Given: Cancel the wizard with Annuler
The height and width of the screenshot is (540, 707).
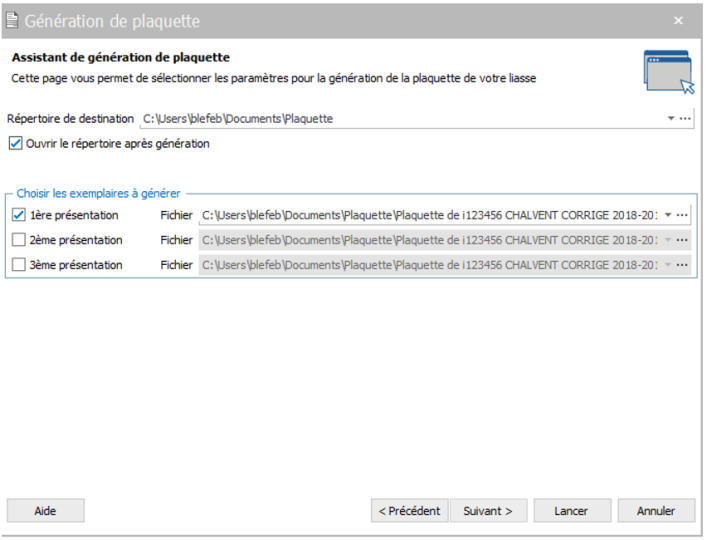Looking at the screenshot, I should [656, 511].
